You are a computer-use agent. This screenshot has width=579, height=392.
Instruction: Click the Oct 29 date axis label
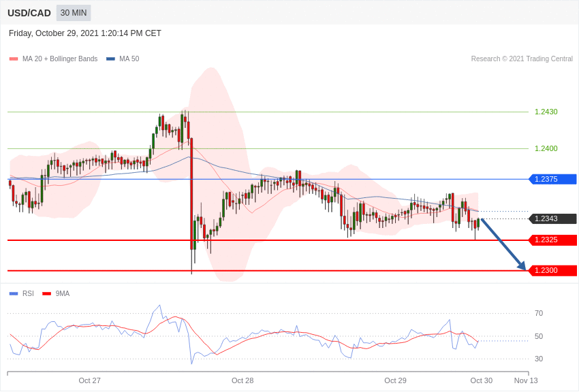coord(395,380)
